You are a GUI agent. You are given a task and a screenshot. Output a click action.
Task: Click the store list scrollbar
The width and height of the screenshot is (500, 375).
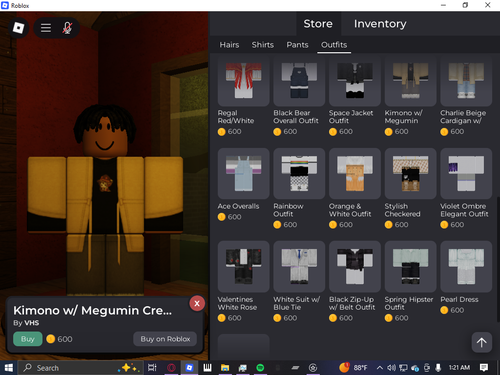tap(498, 259)
